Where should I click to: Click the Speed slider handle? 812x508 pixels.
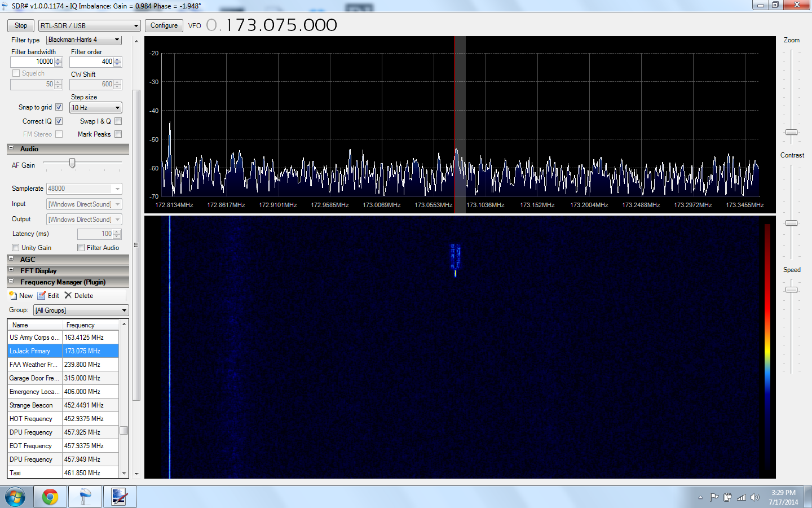pyautogui.click(x=792, y=290)
